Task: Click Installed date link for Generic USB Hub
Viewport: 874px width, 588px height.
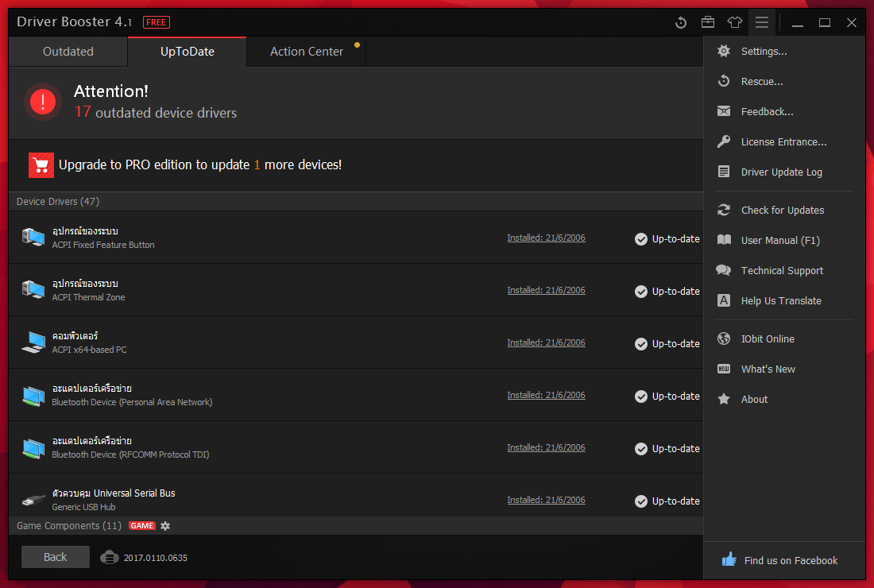Action: point(546,500)
